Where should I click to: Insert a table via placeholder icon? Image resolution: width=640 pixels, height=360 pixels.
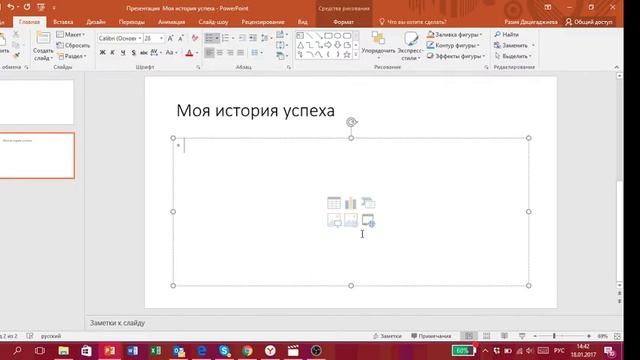tap(334, 203)
